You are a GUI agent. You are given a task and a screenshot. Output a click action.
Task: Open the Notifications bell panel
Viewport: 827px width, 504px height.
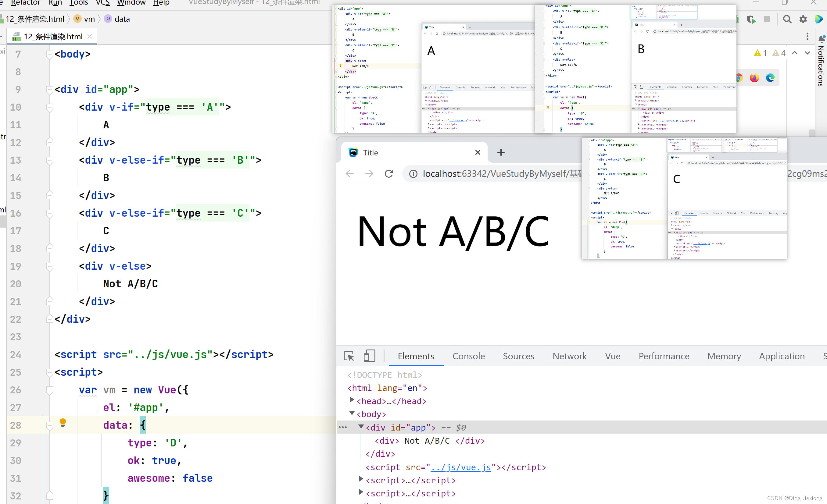pos(821,39)
